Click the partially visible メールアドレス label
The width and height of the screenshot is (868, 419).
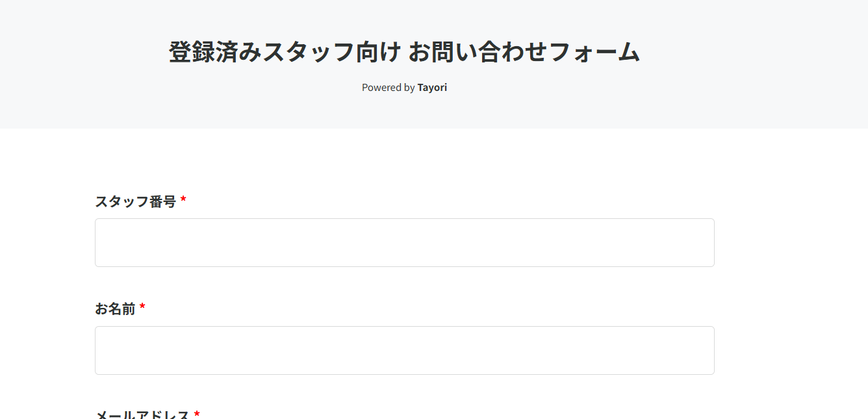pyautogui.click(x=142, y=414)
